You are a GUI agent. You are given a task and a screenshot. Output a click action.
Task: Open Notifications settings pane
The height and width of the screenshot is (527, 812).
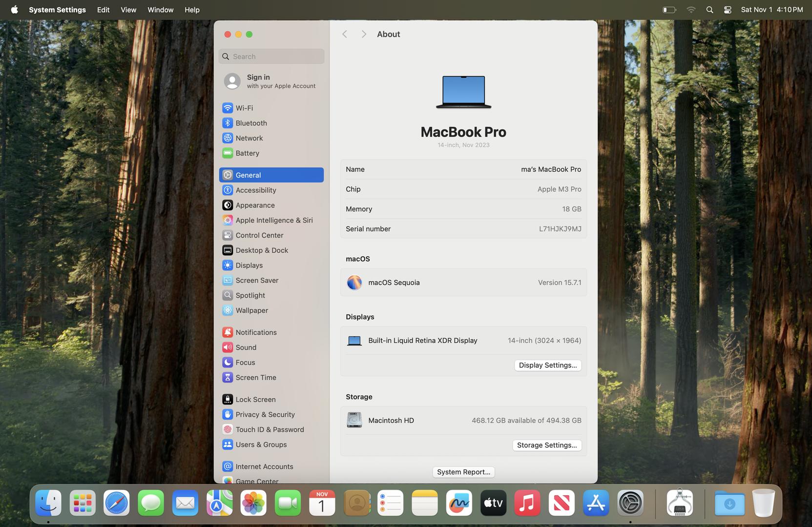click(256, 332)
